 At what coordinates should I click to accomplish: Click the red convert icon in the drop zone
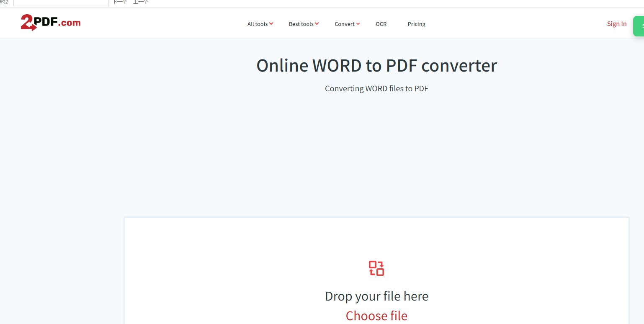(376, 268)
